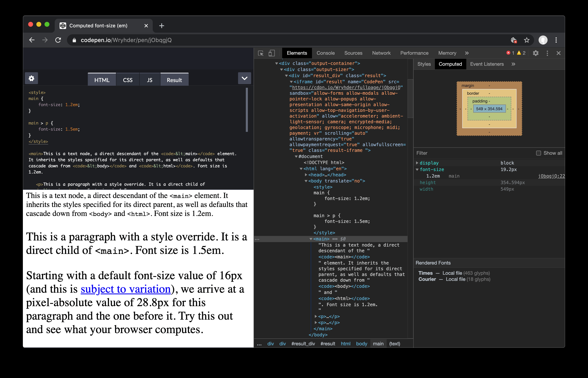
Task: Enable the Show all checkbox
Action: [x=538, y=153]
